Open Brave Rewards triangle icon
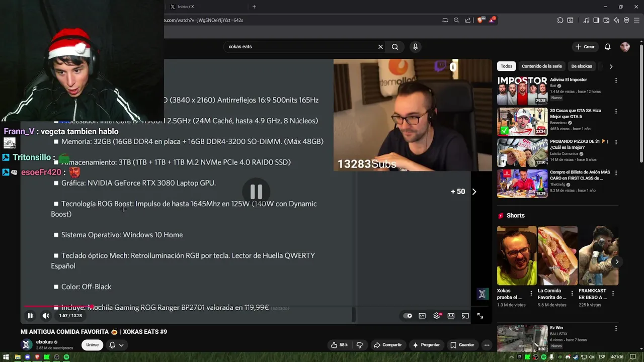Image resolution: width=644 pixels, height=362 pixels. [x=492, y=20]
